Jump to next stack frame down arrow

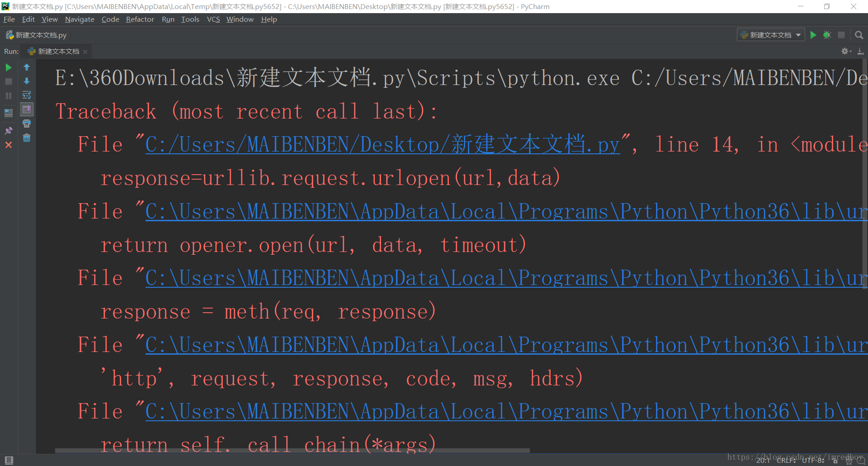click(27, 81)
